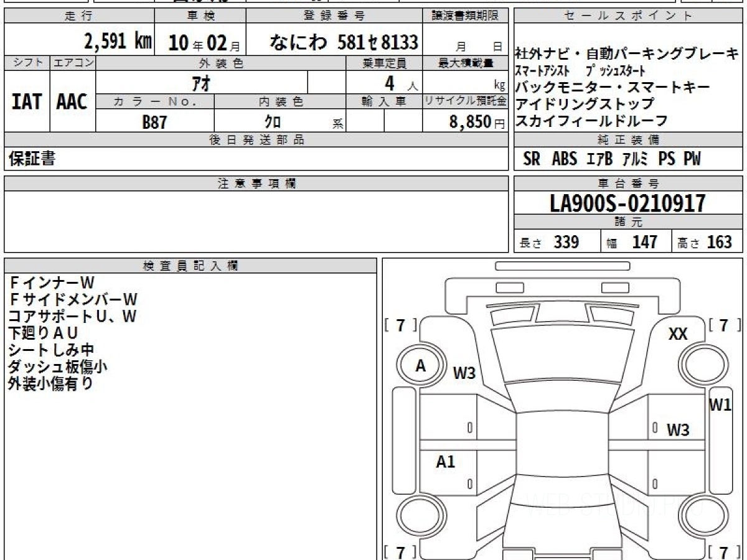
Task: Select inspector note FサイドメンバーW
Action: tap(72, 299)
